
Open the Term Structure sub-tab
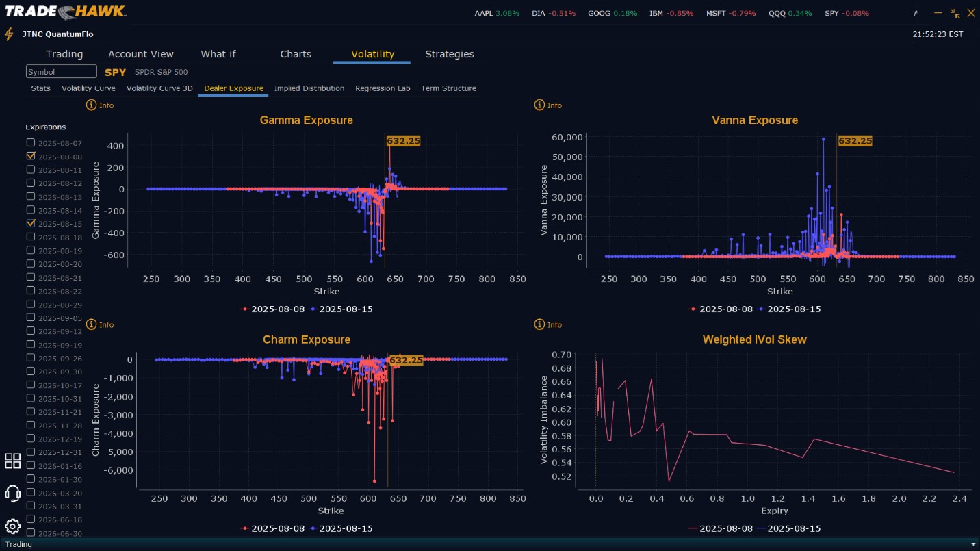click(x=448, y=88)
